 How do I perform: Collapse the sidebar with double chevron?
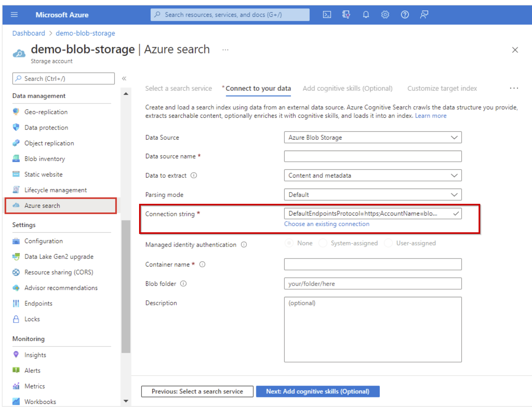coord(124,78)
